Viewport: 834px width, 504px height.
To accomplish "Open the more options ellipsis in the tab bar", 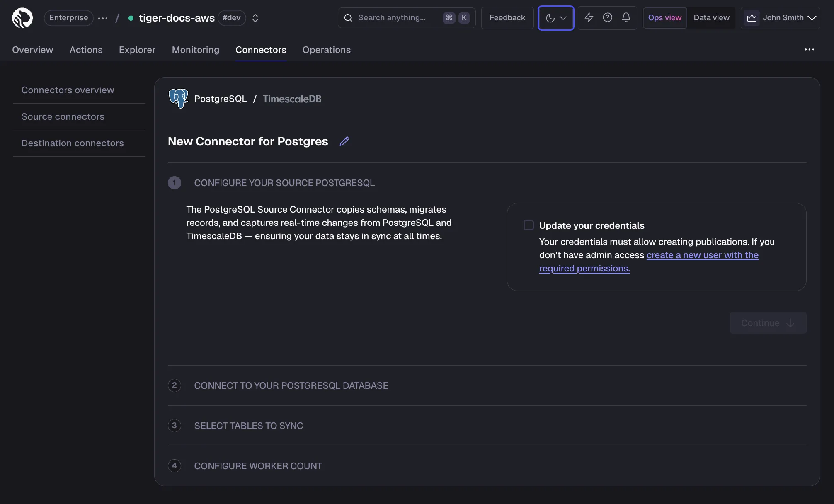I will click(x=809, y=50).
